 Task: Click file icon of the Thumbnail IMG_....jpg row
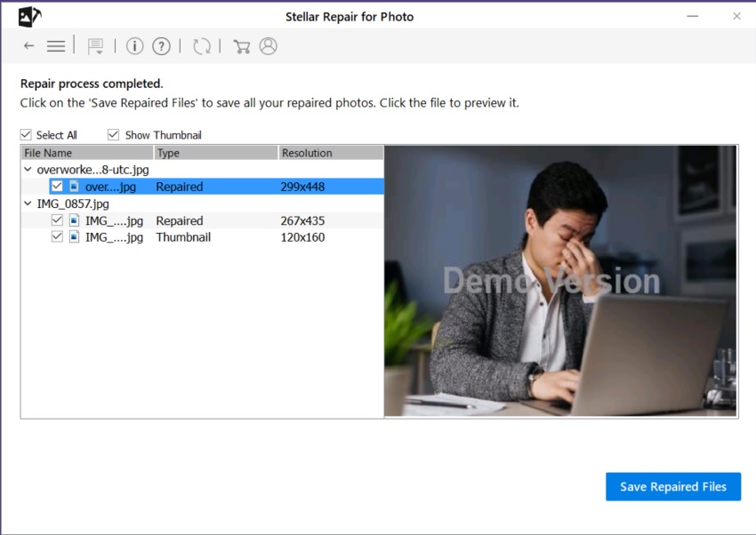pyautogui.click(x=74, y=237)
